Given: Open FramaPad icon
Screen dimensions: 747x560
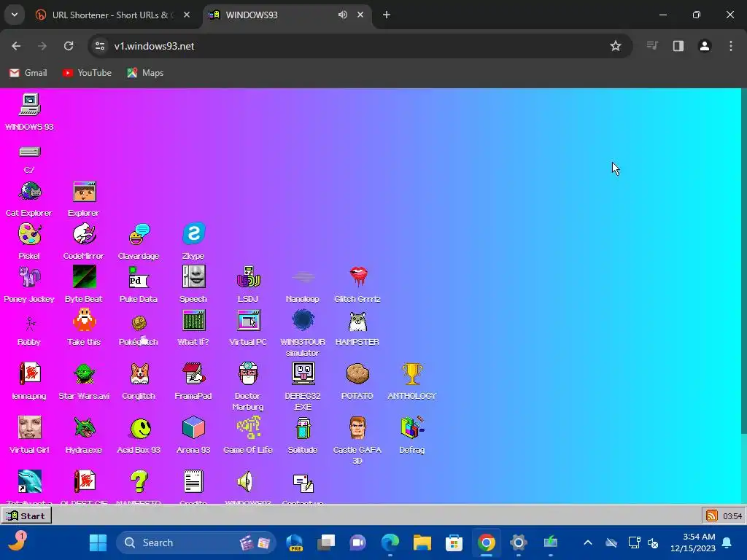Looking at the screenshot, I should pos(193,374).
